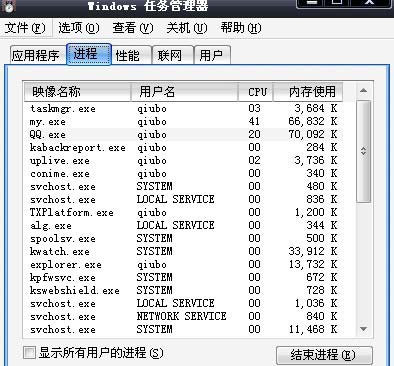Open the 选项(O) menu
This screenshot has width=394, height=366.
79,28
